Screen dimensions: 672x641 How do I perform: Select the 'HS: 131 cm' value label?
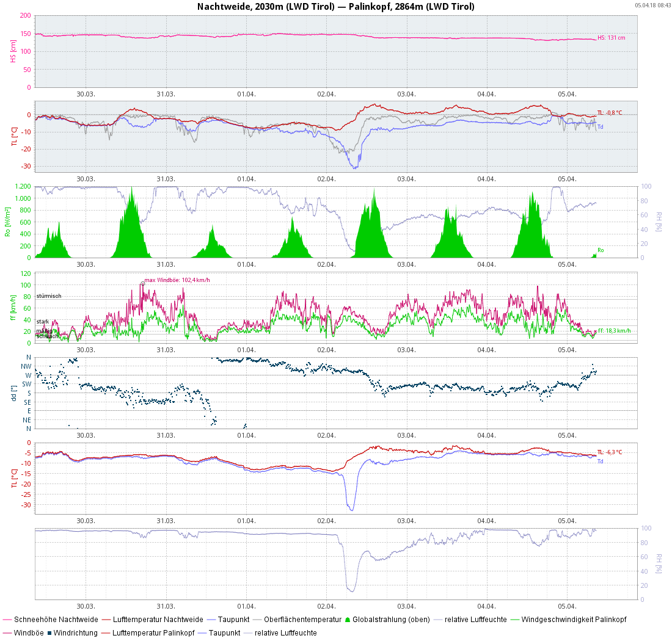coord(611,38)
